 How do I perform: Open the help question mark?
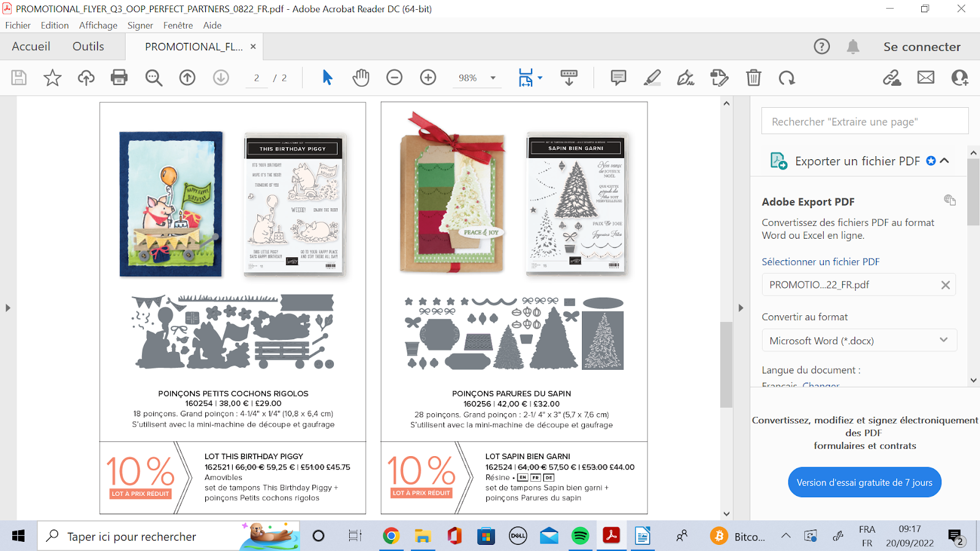(822, 47)
